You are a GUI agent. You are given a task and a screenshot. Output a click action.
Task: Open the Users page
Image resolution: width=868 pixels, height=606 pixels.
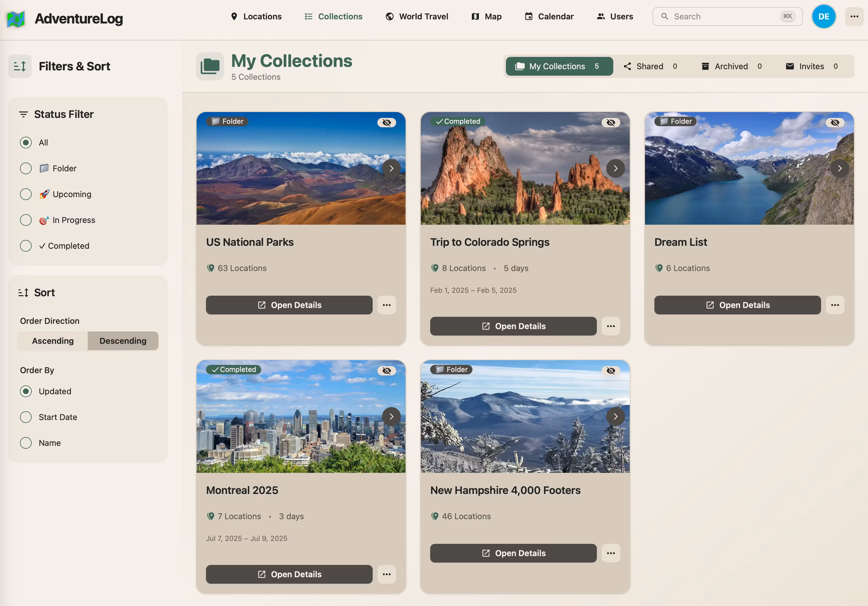click(615, 17)
